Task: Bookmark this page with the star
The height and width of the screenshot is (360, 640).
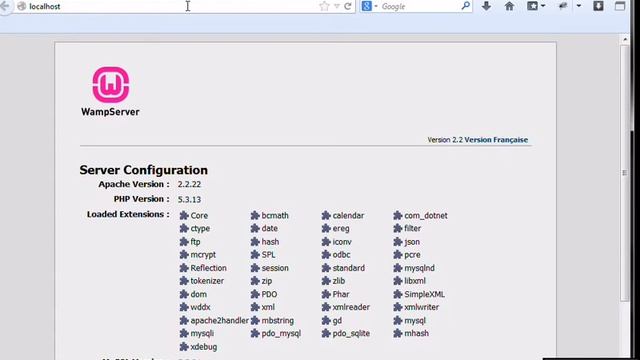Action: point(324,6)
